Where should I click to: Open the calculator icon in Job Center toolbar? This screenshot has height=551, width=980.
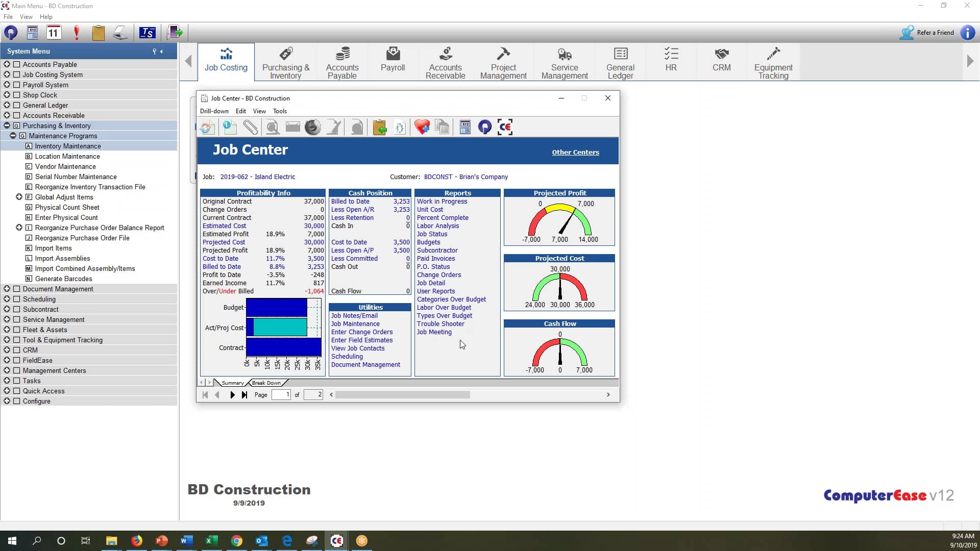click(465, 127)
